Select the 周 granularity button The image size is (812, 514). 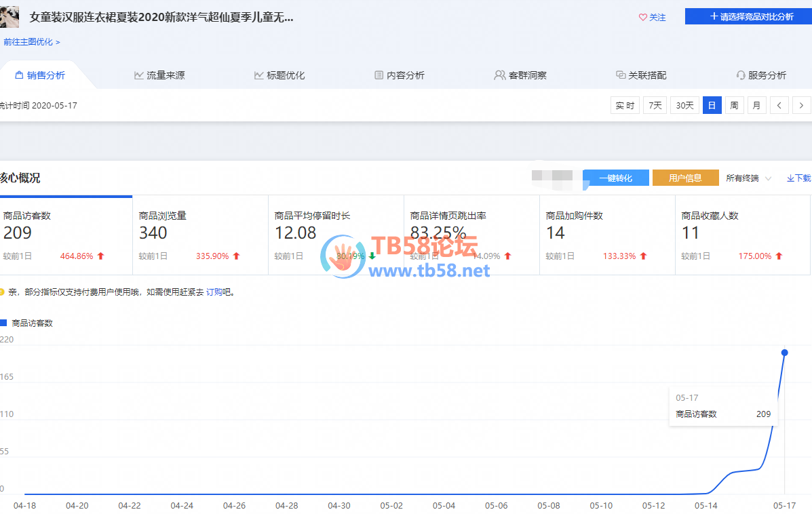tap(734, 106)
